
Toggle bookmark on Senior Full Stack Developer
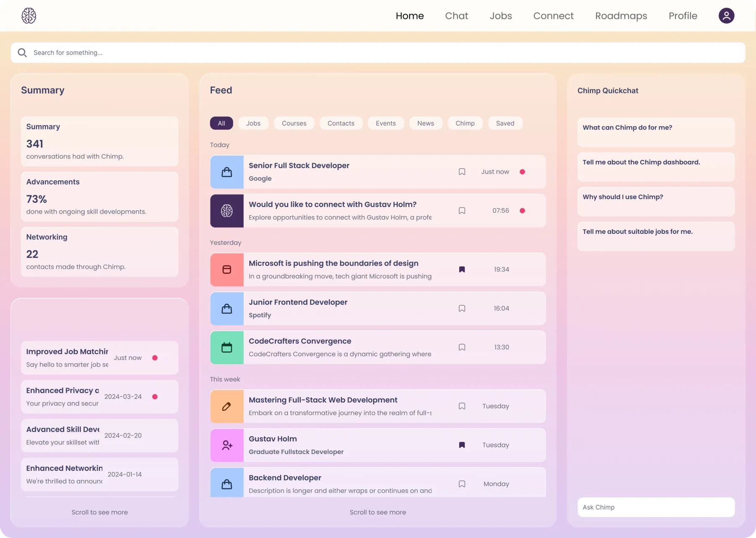coord(462,171)
